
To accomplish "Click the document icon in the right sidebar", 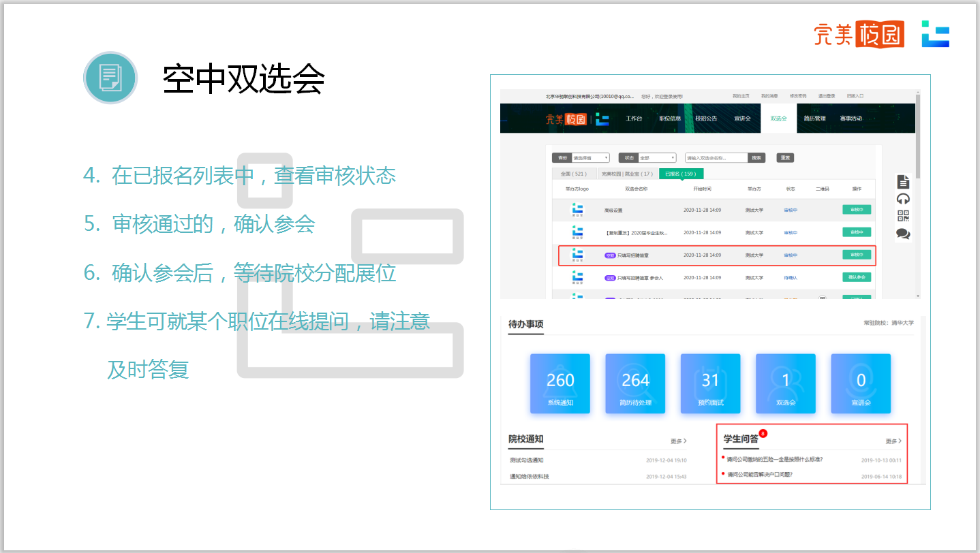I will pyautogui.click(x=903, y=181).
